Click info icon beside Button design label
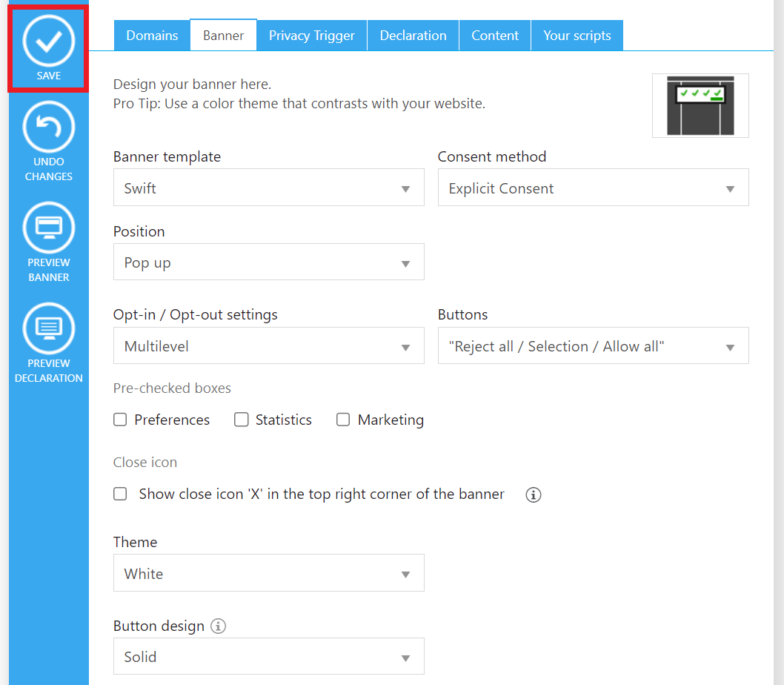Viewport: 784px width, 685px height. coord(218,626)
